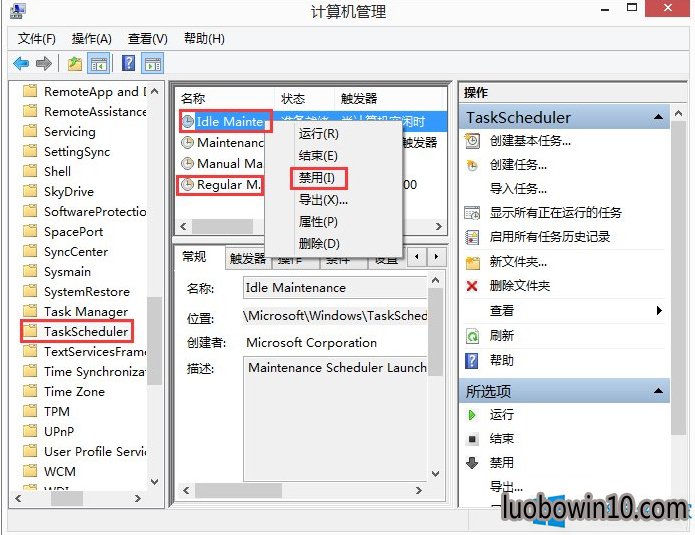Click the blue Help question mark toolbar icon
Screen dimensions: 695x535
point(129,63)
